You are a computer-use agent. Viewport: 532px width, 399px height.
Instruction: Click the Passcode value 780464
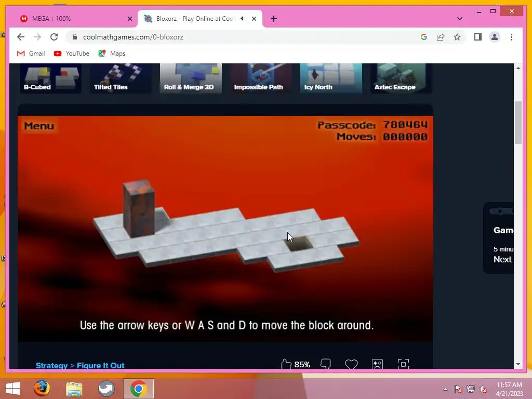pos(405,125)
